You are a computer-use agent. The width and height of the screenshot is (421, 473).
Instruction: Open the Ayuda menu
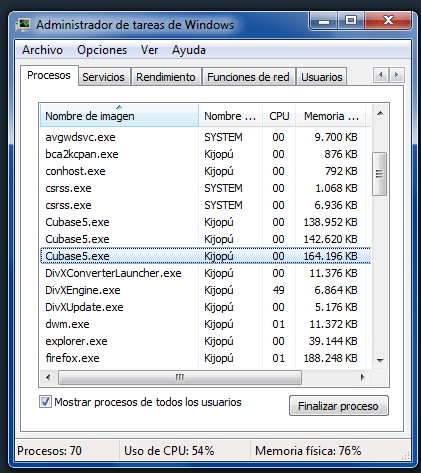[189, 50]
